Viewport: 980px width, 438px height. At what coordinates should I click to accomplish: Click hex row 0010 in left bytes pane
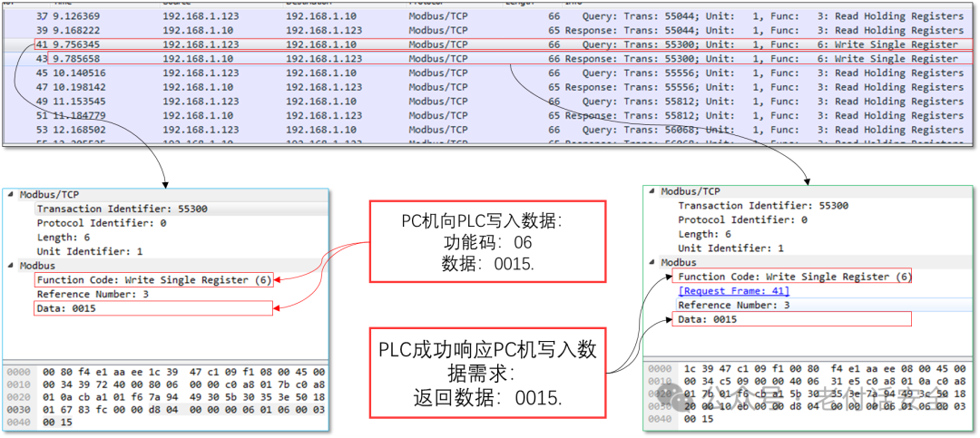click(x=166, y=384)
